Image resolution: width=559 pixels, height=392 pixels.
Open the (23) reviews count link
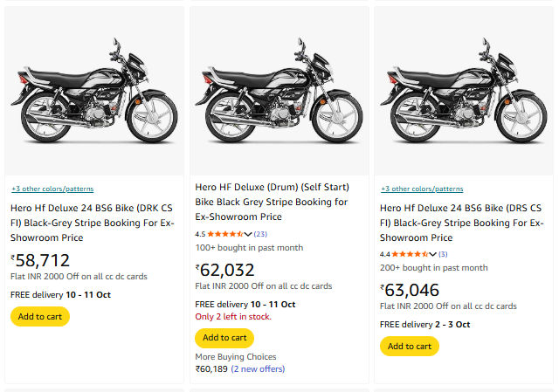pos(260,234)
